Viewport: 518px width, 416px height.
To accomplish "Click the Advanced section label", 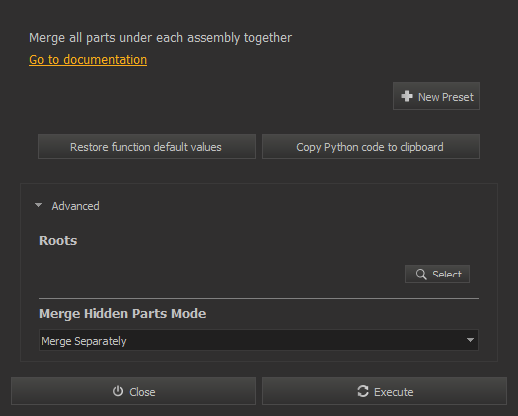I will point(75,206).
